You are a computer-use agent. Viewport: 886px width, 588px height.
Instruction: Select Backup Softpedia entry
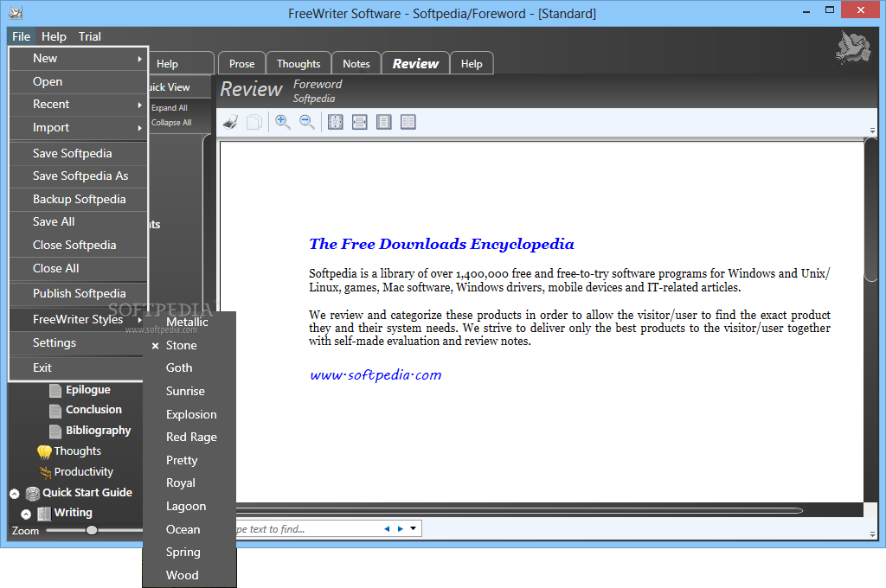click(79, 199)
